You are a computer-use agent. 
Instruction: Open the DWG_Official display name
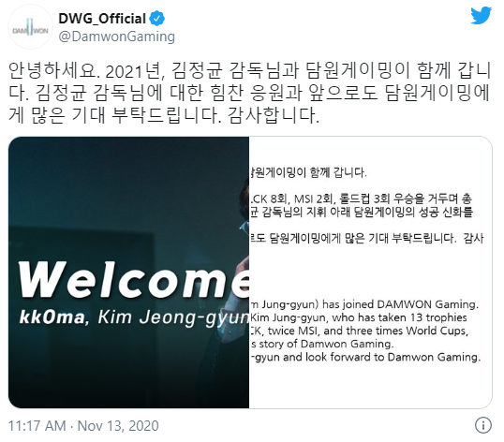pos(102,19)
